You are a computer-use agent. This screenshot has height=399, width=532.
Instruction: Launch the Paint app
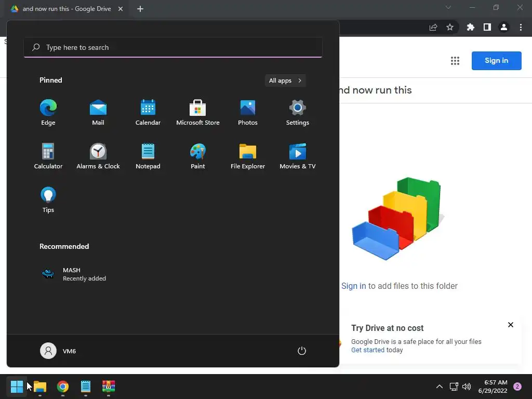pyautogui.click(x=198, y=156)
